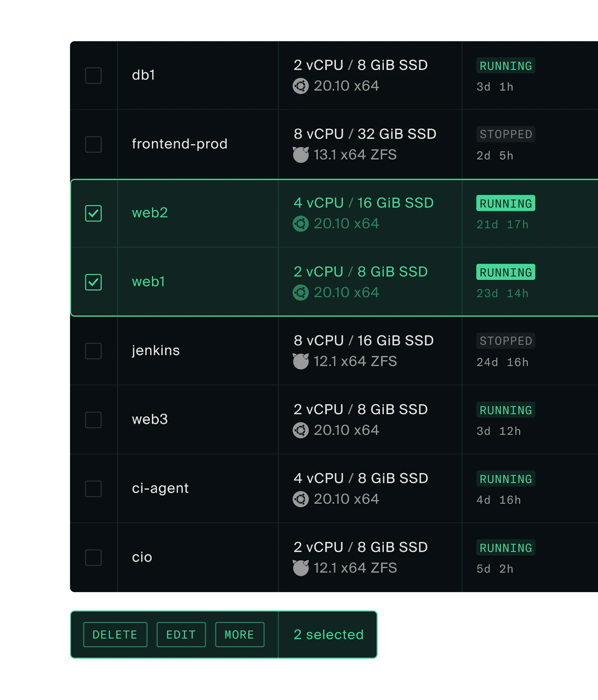Click the STOPPED status badge for jenkins
This screenshot has height=700, width=598.
click(505, 341)
